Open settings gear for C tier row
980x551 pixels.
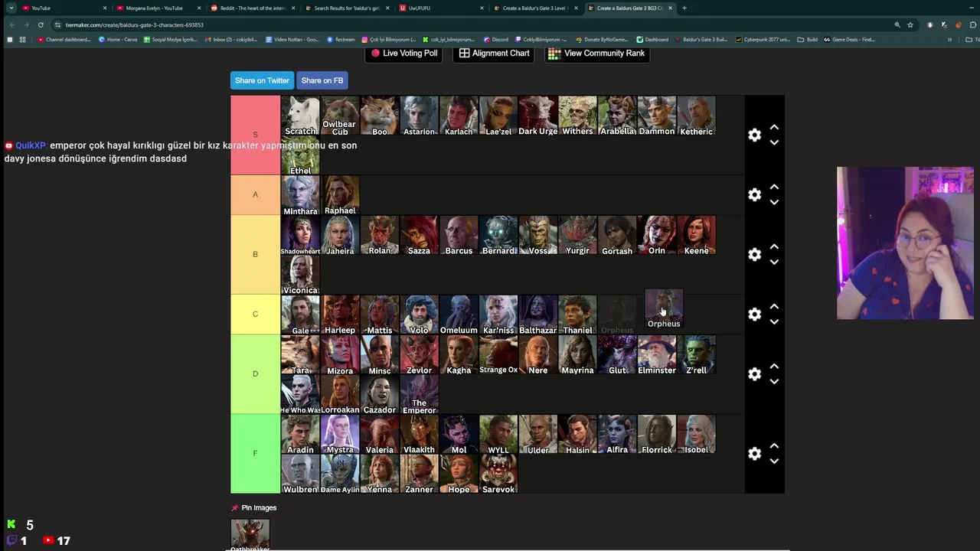(x=754, y=314)
